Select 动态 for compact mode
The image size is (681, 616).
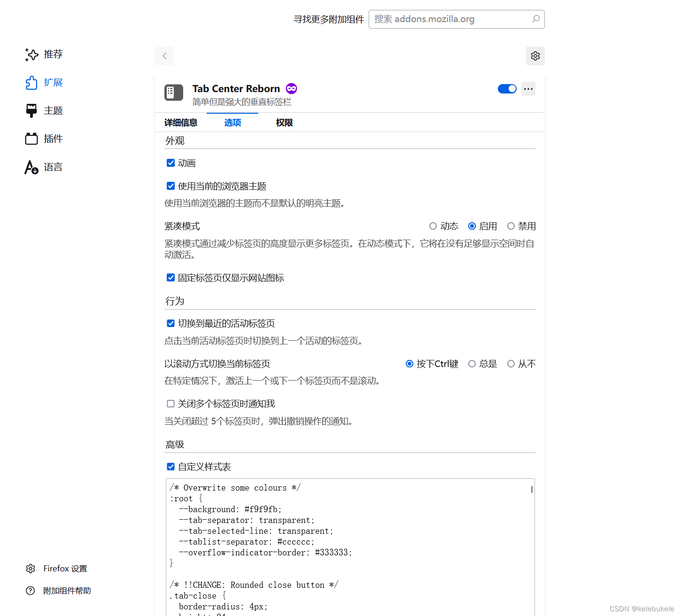(x=433, y=226)
